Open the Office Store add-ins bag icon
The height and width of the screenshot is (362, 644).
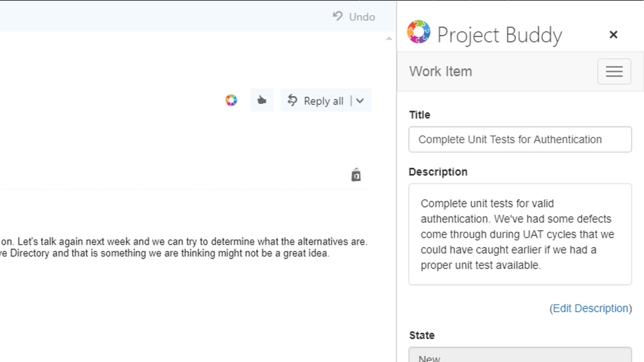(x=356, y=175)
